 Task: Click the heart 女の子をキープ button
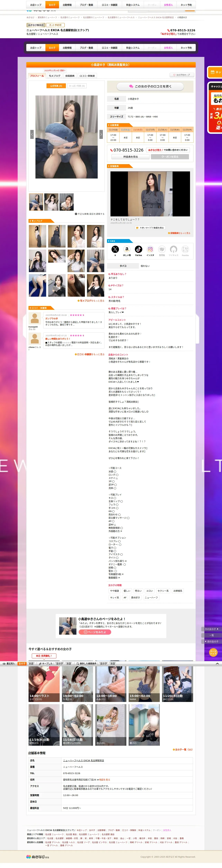click(x=182, y=75)
